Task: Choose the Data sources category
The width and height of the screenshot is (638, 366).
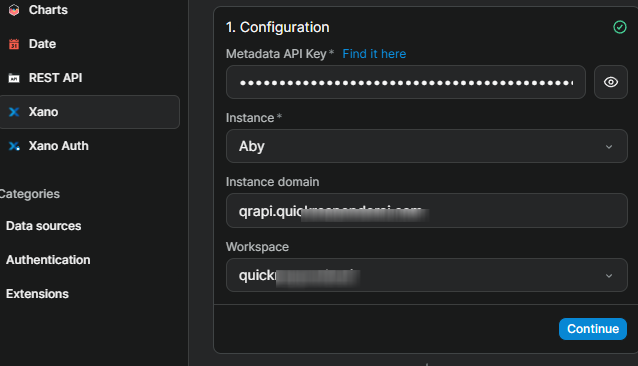Action: click(x=44, y=226)
